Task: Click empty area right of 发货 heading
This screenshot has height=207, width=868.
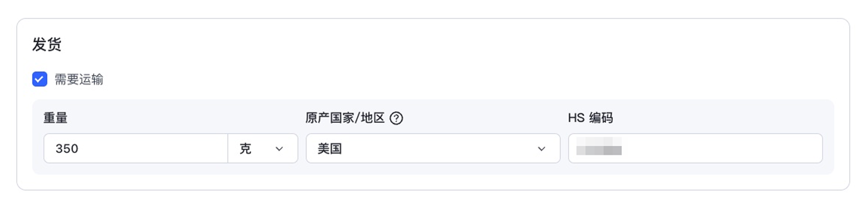Action: (408, 44)
